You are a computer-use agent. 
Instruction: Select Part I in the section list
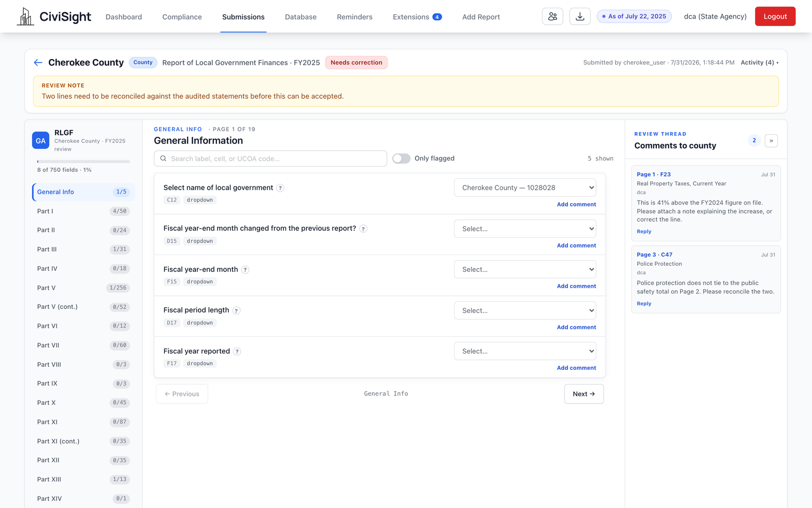(x=83, y=211)
